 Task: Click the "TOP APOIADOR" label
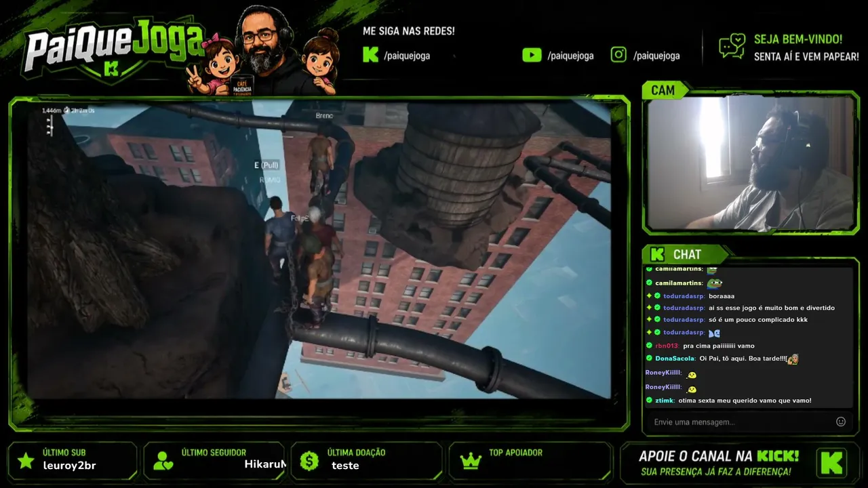tap(515, 453)
